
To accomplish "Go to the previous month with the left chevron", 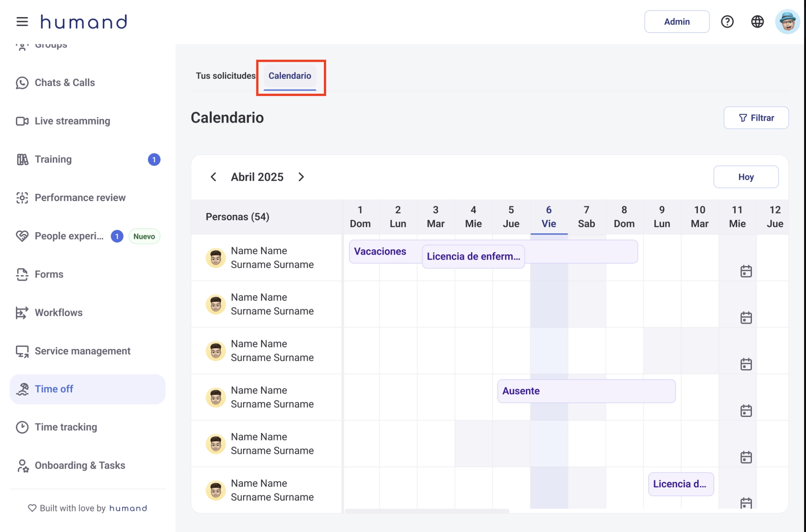I will (x=214, y=177).
